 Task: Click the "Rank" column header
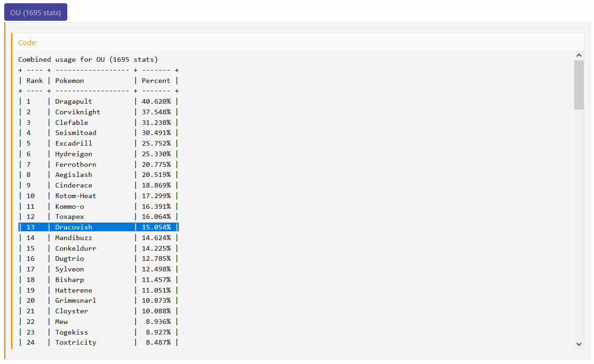(35, 81)
